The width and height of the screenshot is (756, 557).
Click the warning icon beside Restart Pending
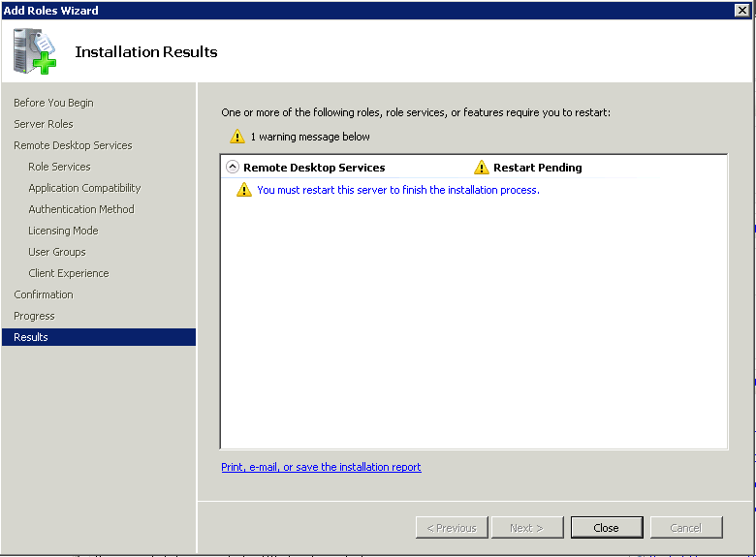coord(481,168)
